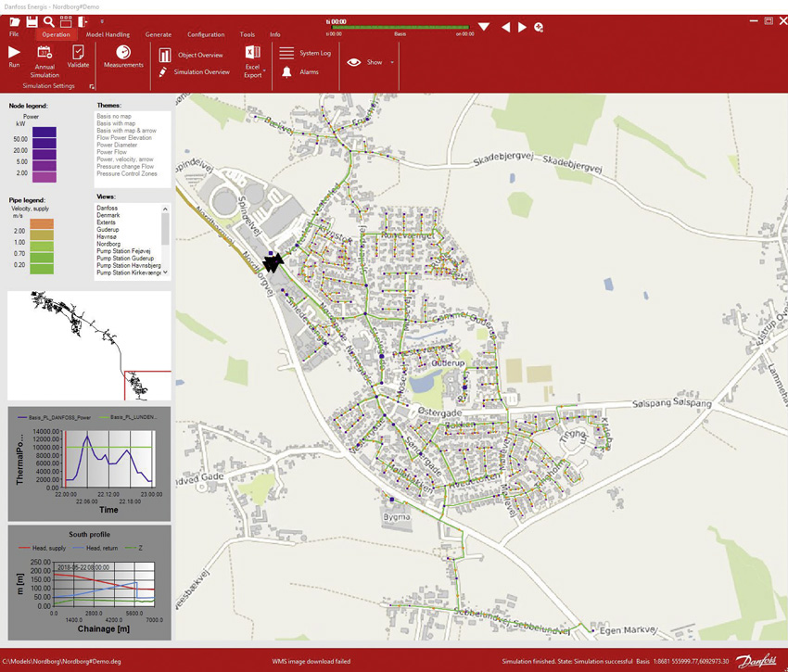Select 'Guderup' in the Views list

108,230
